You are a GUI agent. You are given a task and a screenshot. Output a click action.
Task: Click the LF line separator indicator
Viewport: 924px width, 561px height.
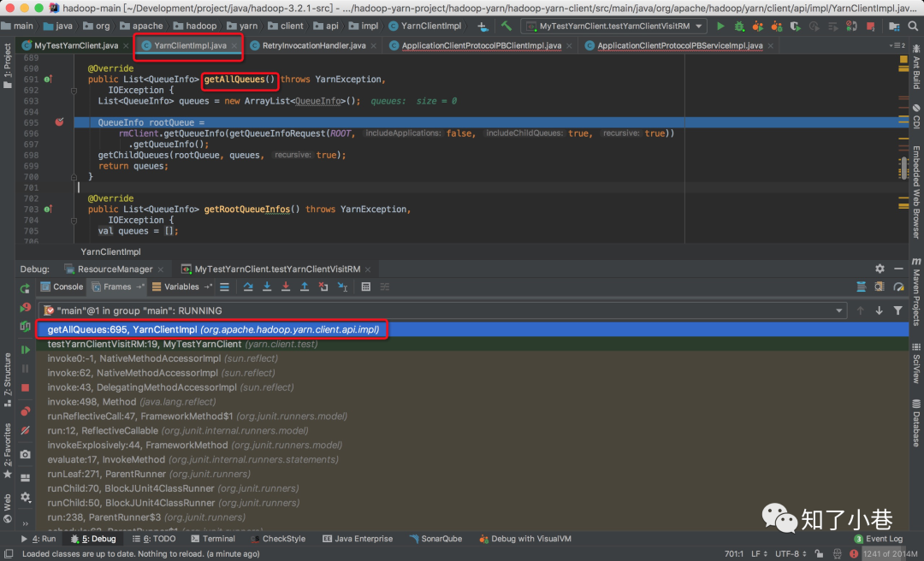click(x=759, y=554)
